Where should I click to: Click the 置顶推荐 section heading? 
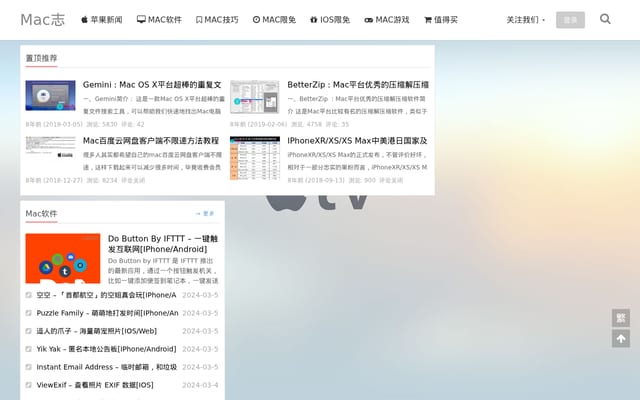coord(41,58)
